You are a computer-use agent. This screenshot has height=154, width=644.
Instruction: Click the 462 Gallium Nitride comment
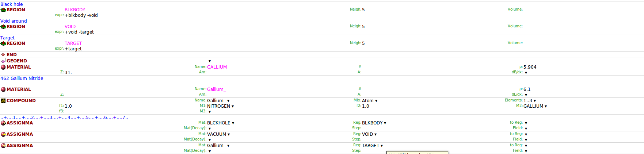pyautogui.click(x=22, y=78)
